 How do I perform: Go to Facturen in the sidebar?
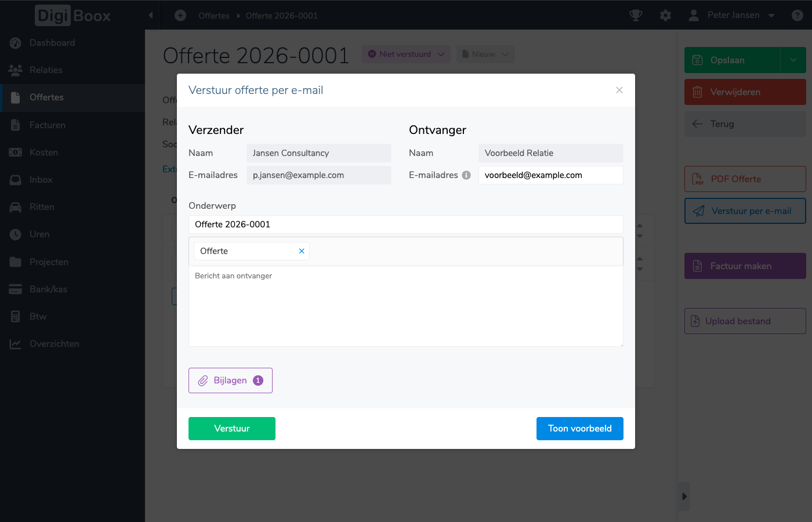pos(48,125)
